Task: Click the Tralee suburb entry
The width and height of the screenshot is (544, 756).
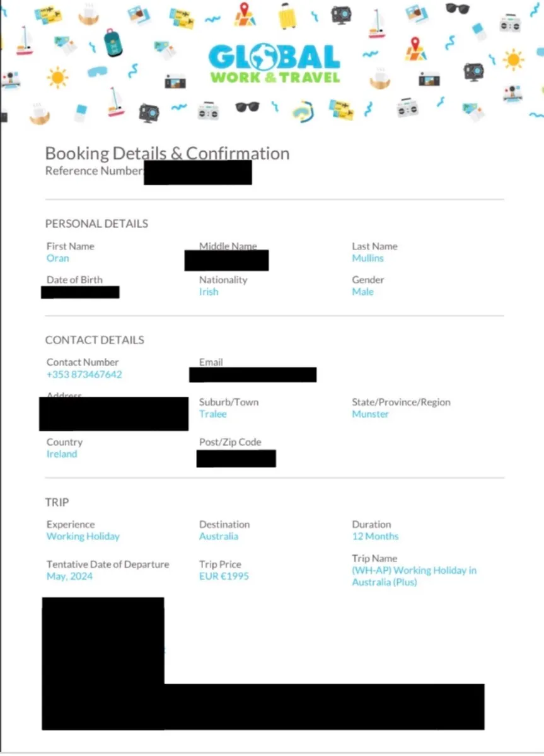Action: coord(212,414)
